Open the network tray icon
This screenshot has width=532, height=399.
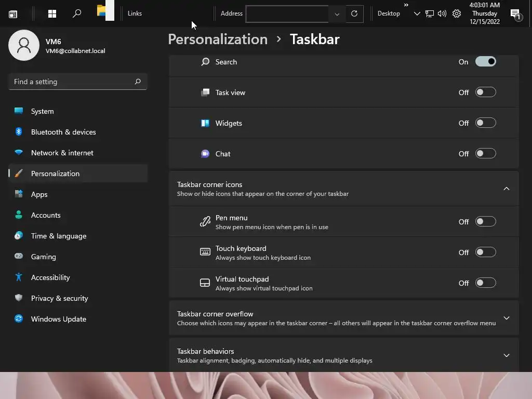[430, 14]
